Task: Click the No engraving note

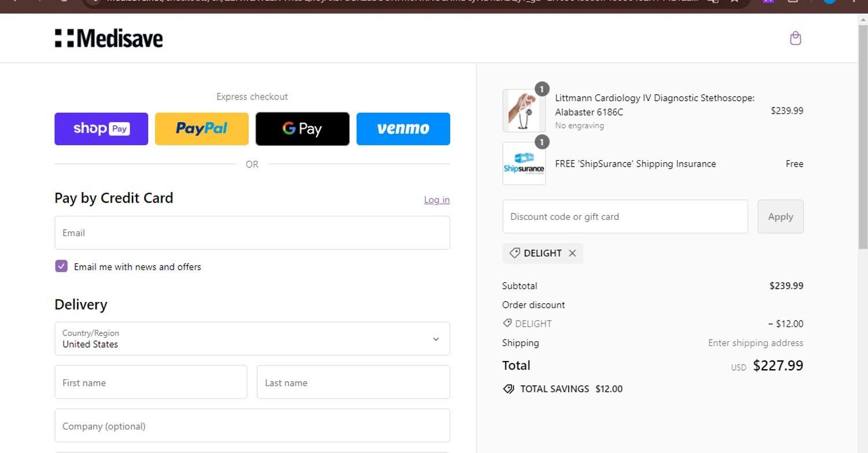Action: (x=579, y=126)
